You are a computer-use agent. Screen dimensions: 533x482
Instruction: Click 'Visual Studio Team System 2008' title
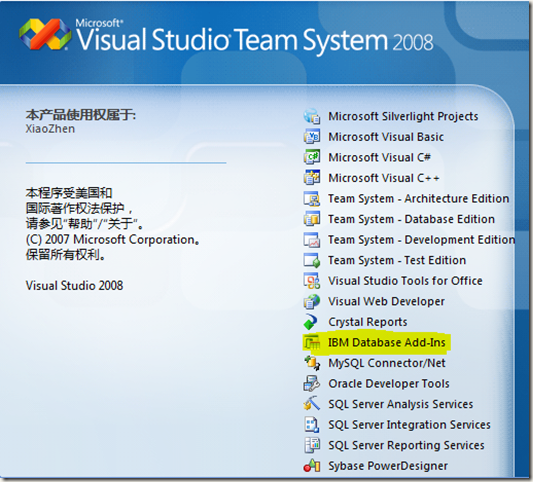click(x=255, y=40)
